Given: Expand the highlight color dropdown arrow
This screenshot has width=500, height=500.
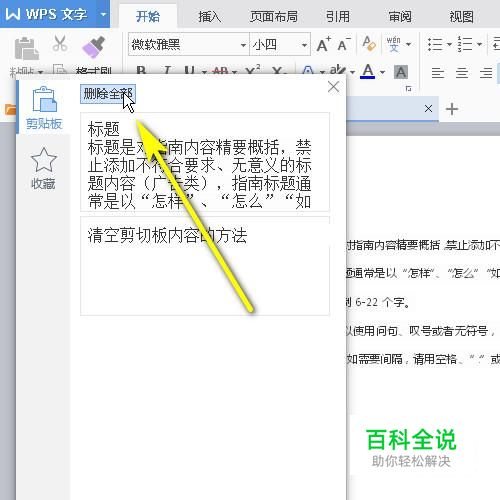Looking at the screenshot, I should [352, 72].
